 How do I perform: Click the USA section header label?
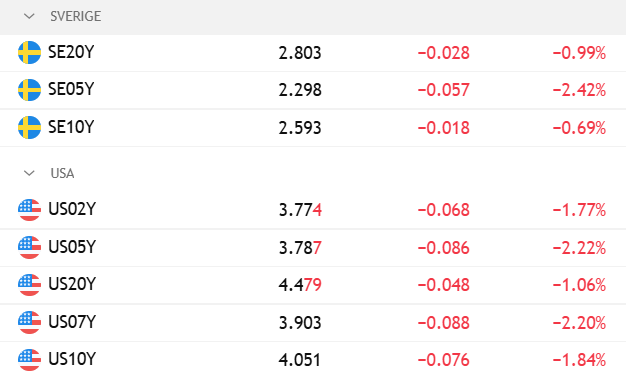(x=62, y=173)
